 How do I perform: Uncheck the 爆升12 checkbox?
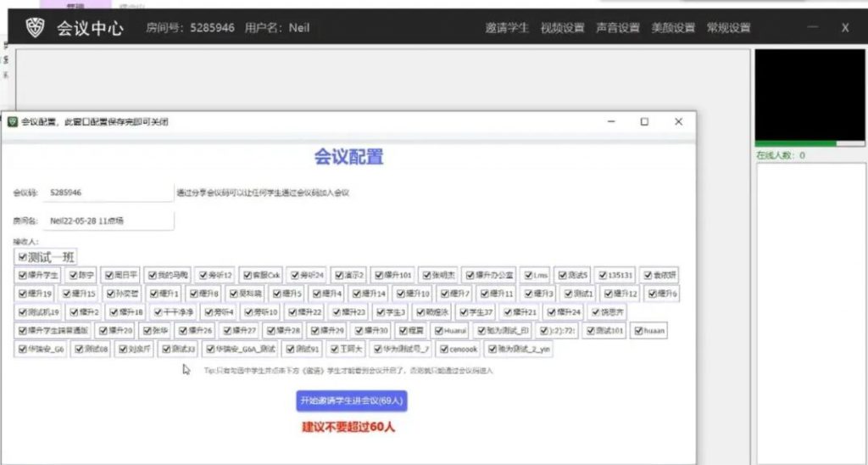pyautogui.click(x=609, y=294)
